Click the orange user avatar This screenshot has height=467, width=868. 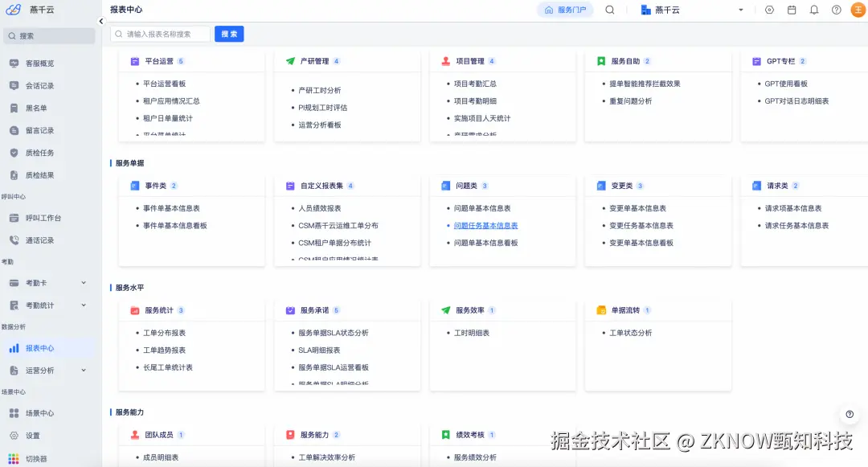858,10
